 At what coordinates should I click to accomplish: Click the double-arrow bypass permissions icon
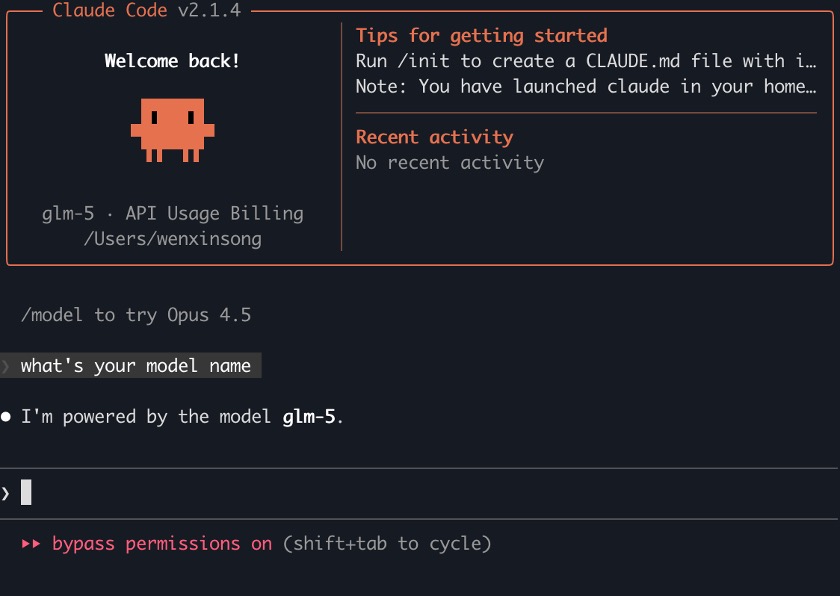point(31,544)
